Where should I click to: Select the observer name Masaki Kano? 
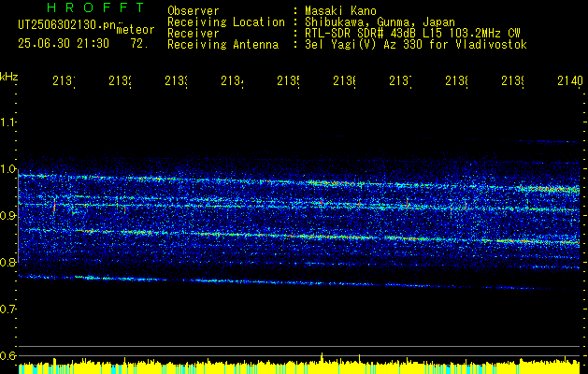tap(340, 11)
